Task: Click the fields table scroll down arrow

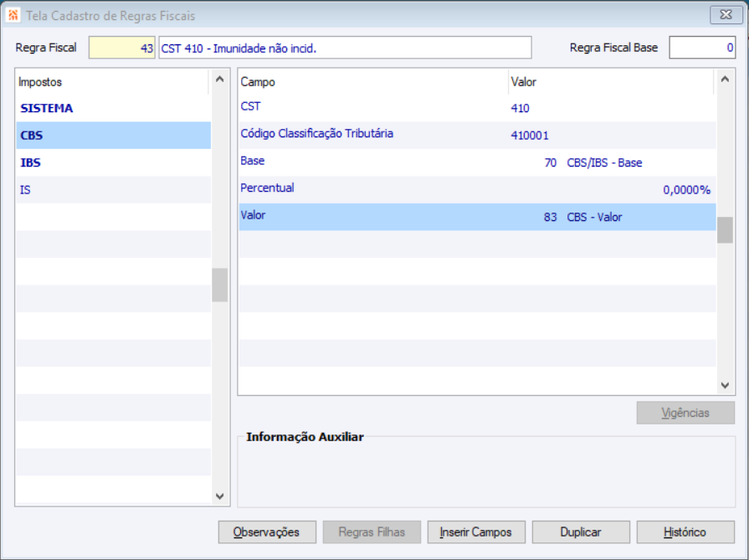Action: pyautogui.click(x=725, y=385)
